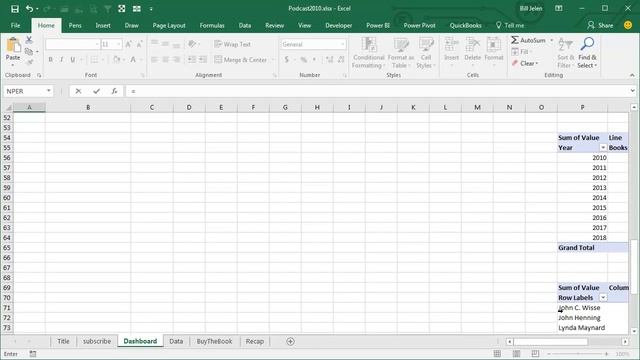Click the Increase Decimal icon

(330, 60)
